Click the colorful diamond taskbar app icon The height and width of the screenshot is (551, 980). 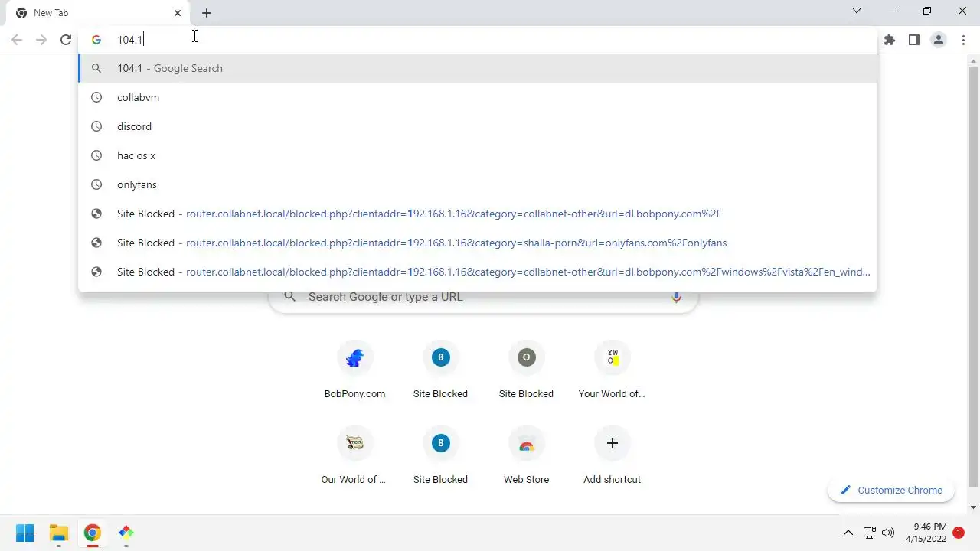coord(126,533)
